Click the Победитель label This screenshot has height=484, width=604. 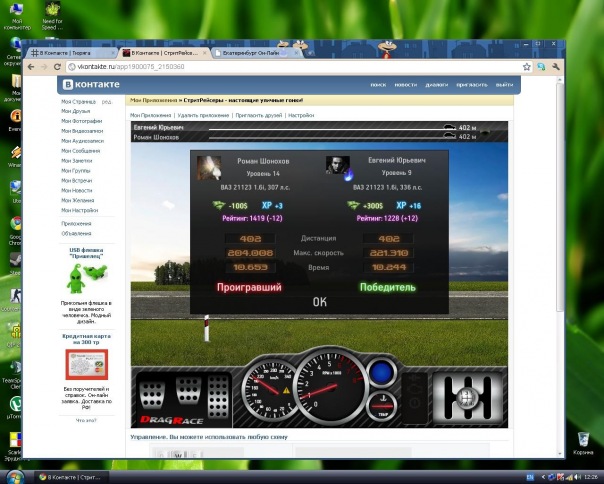coord(388,287)
